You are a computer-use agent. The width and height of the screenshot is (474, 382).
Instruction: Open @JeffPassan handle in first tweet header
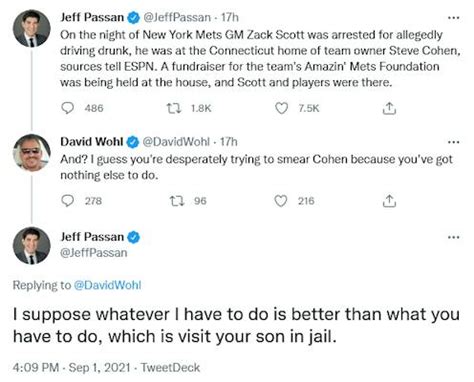coord(177,17)
